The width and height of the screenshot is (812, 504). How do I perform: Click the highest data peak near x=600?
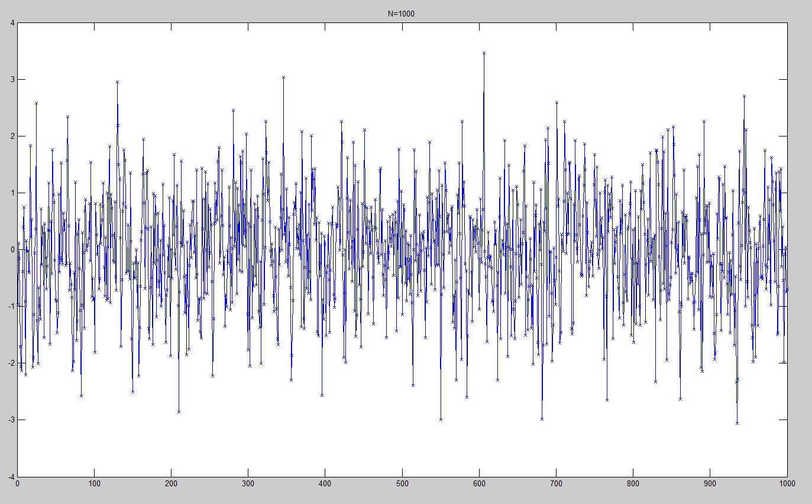(484, 53)
